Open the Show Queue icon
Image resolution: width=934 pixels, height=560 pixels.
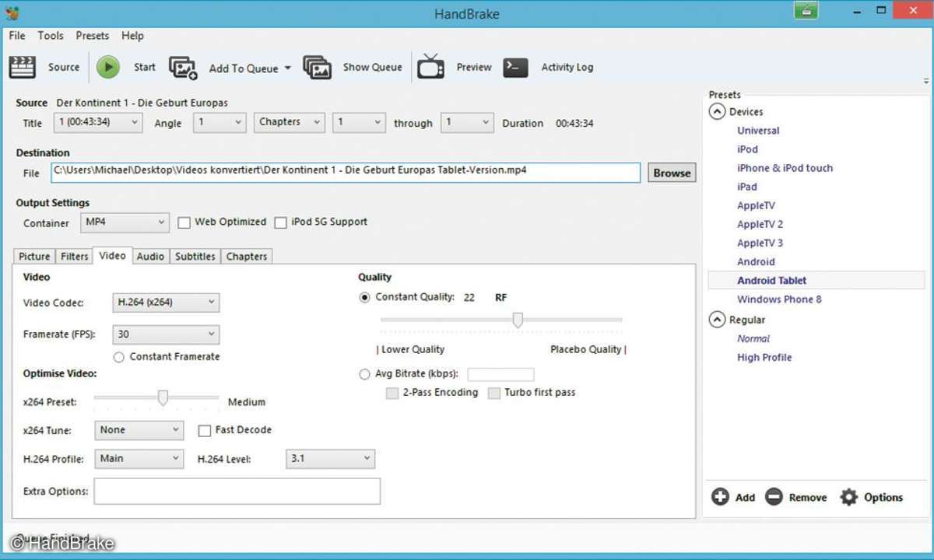tap(318, 68)
